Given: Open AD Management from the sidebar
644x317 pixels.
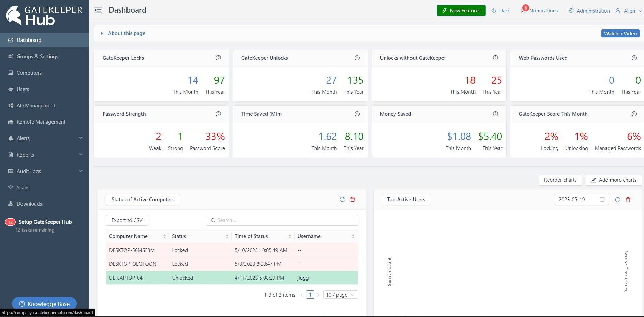Looking at the screenshot, I should [36, 105].
